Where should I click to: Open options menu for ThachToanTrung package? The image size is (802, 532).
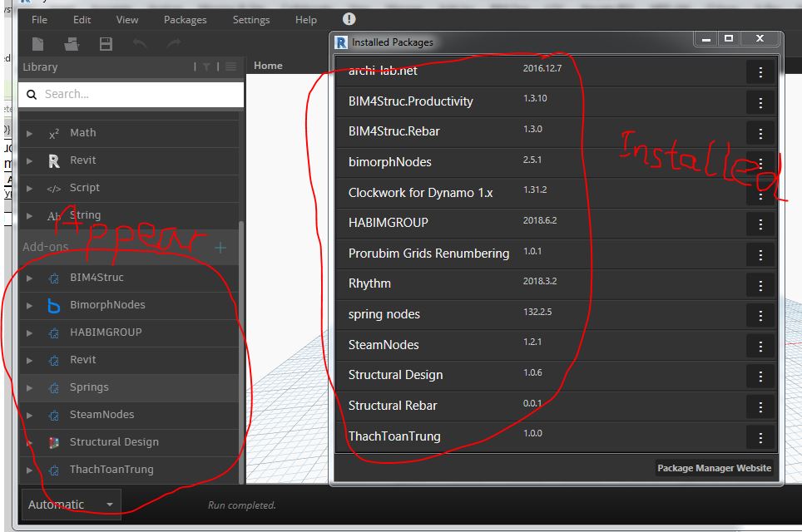pyautogui.click(x=760, y=437)
